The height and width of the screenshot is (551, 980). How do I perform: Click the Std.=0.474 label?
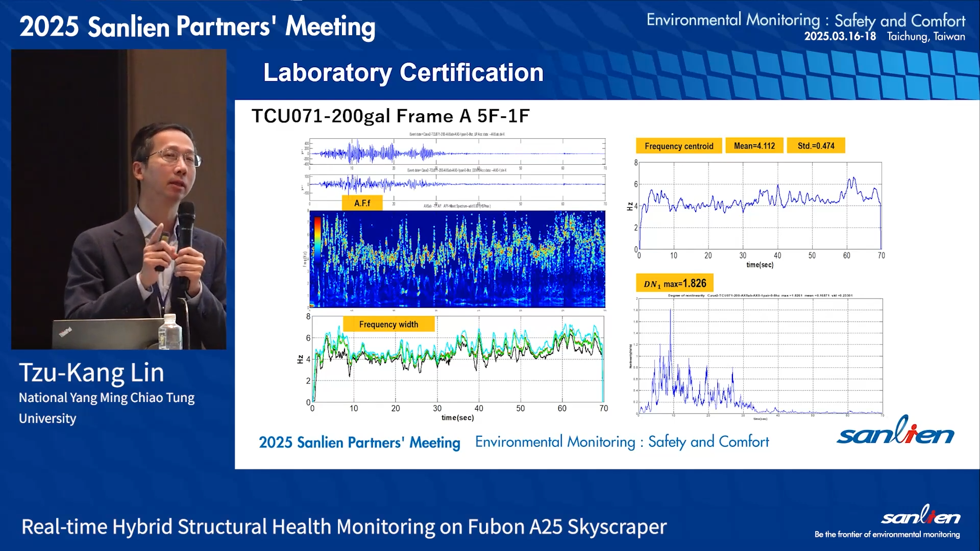click(x=816, y=146)
